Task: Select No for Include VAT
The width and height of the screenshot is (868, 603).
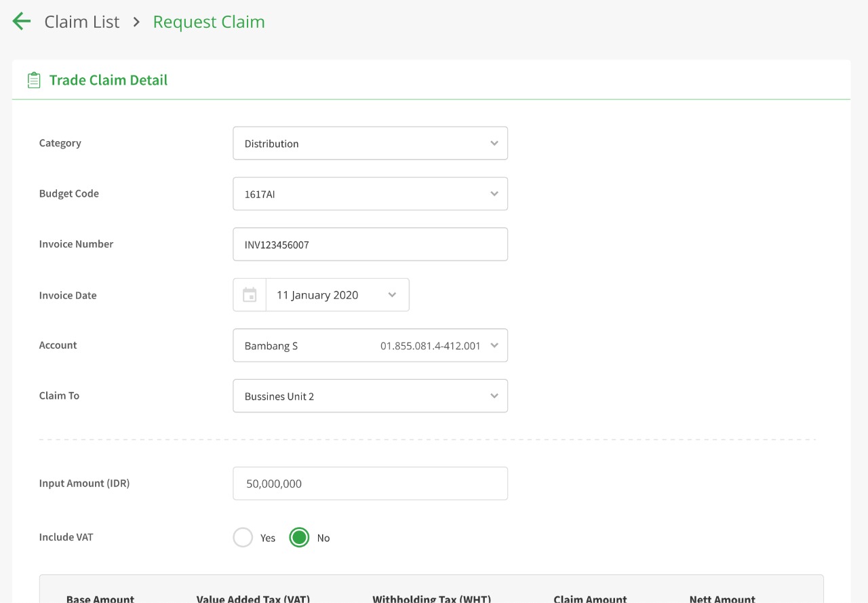Action: click(299, 537)
